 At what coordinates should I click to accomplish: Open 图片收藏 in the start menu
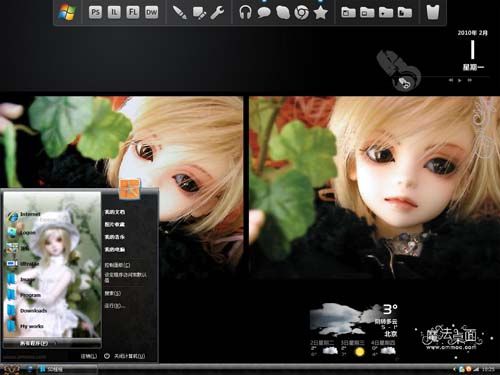coord(115,225)
